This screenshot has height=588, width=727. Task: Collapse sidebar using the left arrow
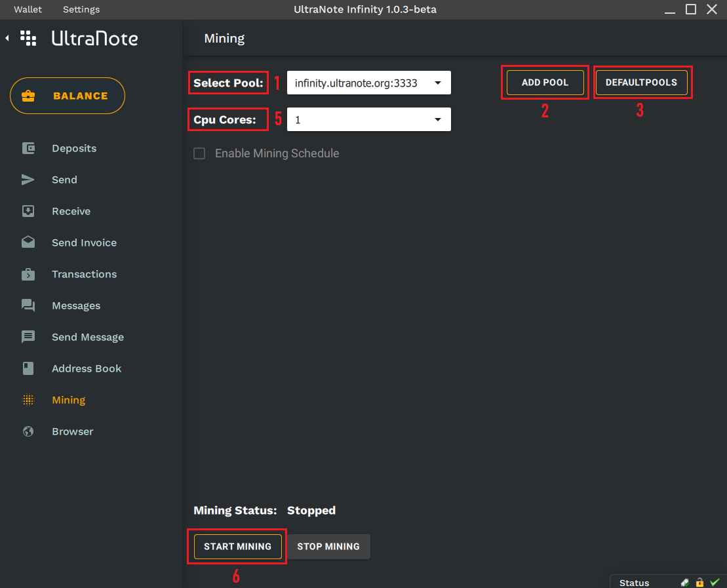(x=7, y=39)
